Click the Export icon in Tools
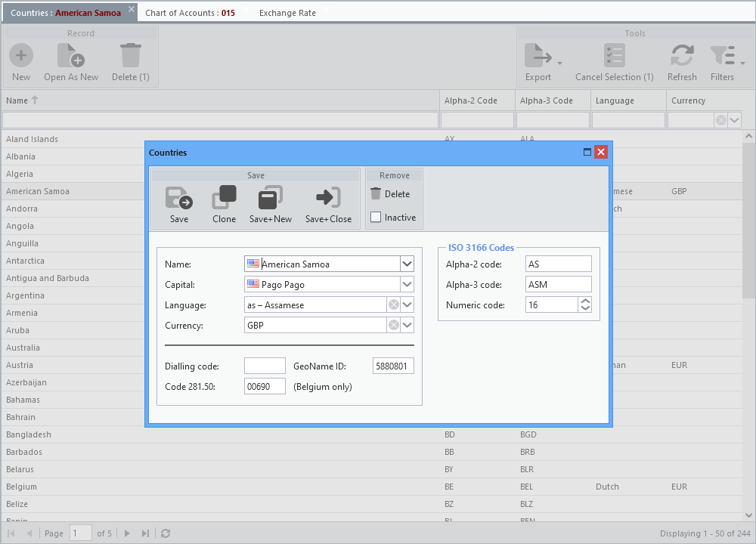The width and height of the screenshot is (756, 544). pyautogui.click(x=538, y=55)
